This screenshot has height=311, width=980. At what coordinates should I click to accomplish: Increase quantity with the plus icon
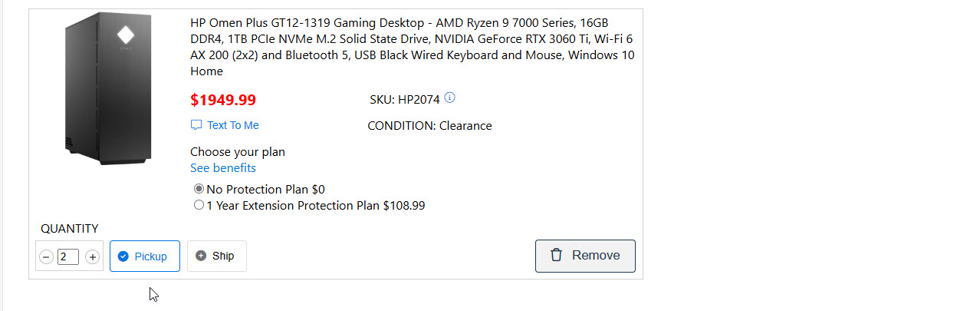click(93, 257)
